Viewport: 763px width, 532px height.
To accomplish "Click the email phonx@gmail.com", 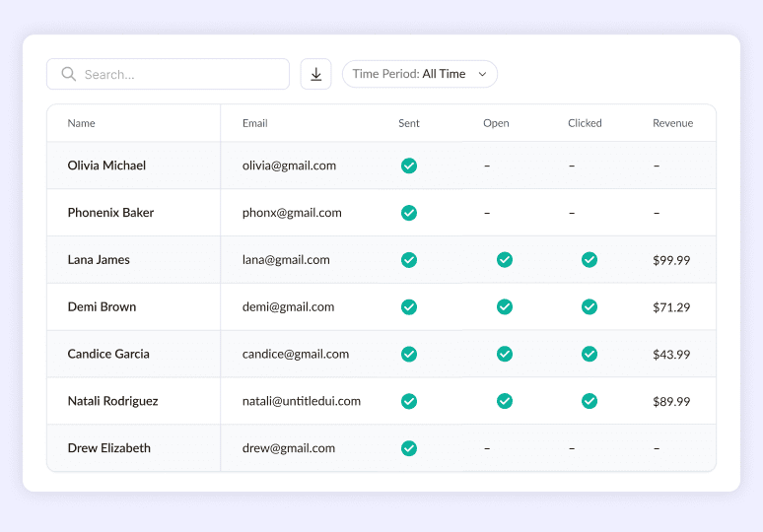I will tap(292, 213).
